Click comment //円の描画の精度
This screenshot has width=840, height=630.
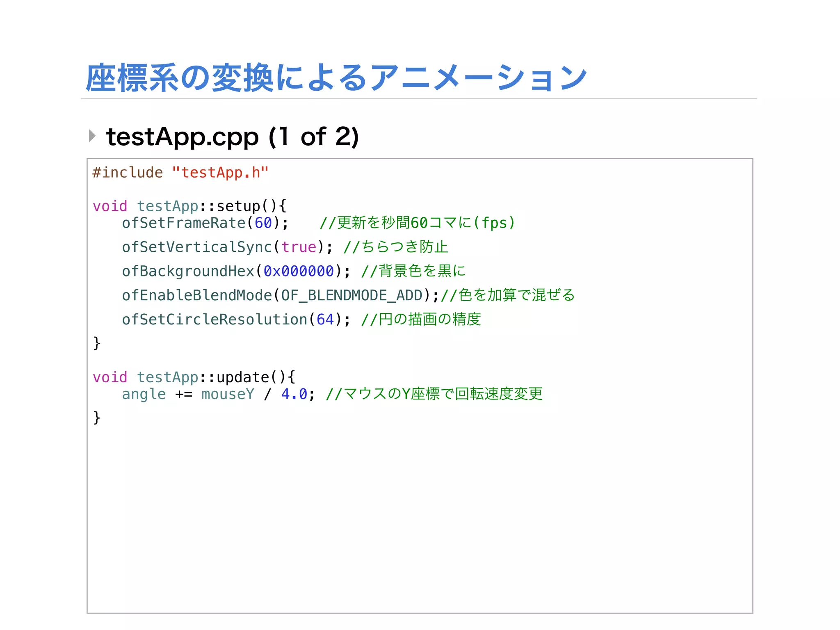point(421,320)
